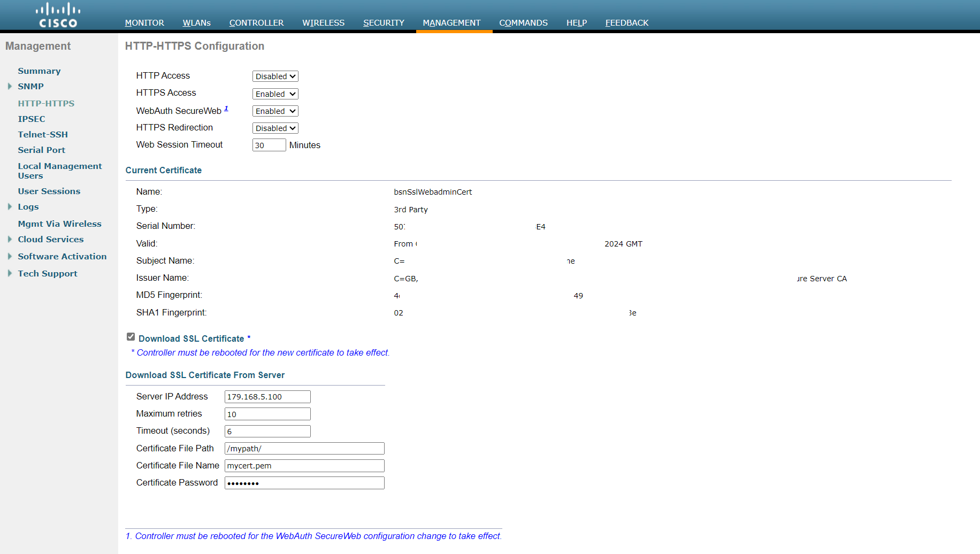Open the HTTPS Redirection dropdown
Screen dimensions: 980x554
[275, 128]
